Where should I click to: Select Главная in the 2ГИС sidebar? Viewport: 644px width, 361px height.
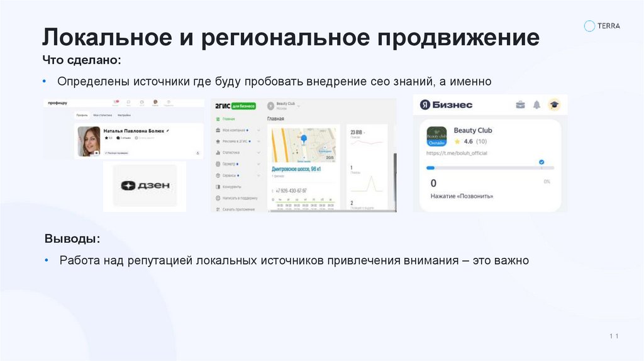tap(229, 119)
